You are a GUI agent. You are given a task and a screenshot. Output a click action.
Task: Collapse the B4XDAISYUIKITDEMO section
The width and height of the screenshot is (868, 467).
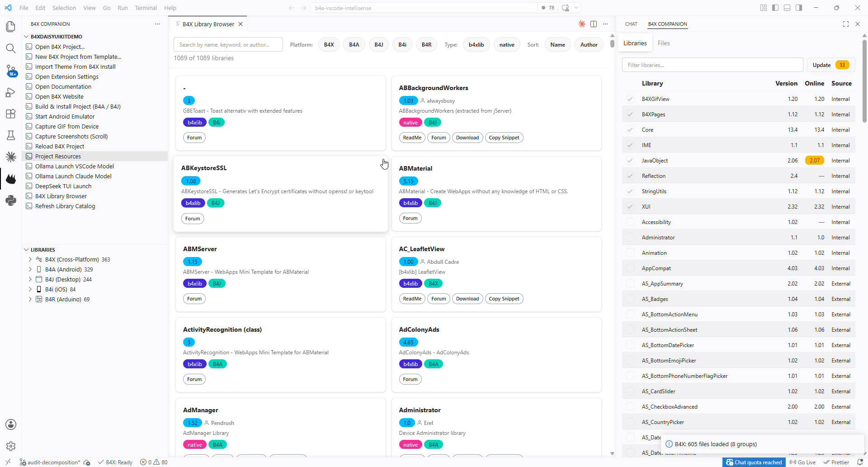[26, 37]
